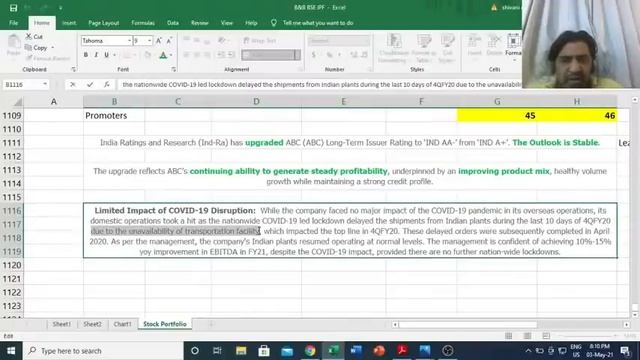The height and width of the screenshot is (360, 640).
Task: Click the taskbar search box
Action: click(x=103, y=351)
